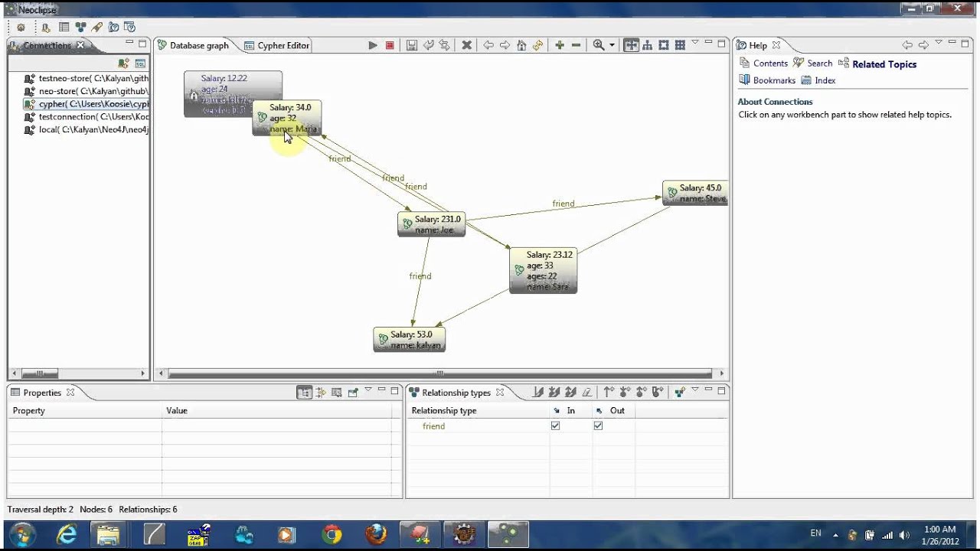Uncheck the Out checkbox for friend
Viewport: 980px width, 551px height.
click(598, 426)
